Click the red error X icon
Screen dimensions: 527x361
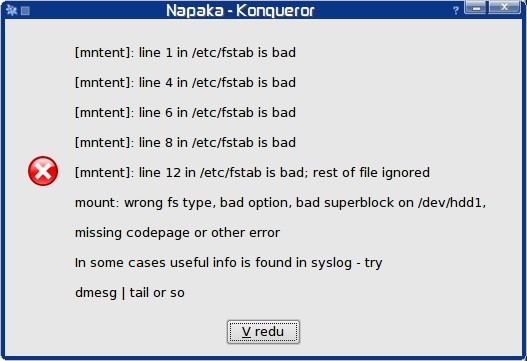click(x=43, y=171)
